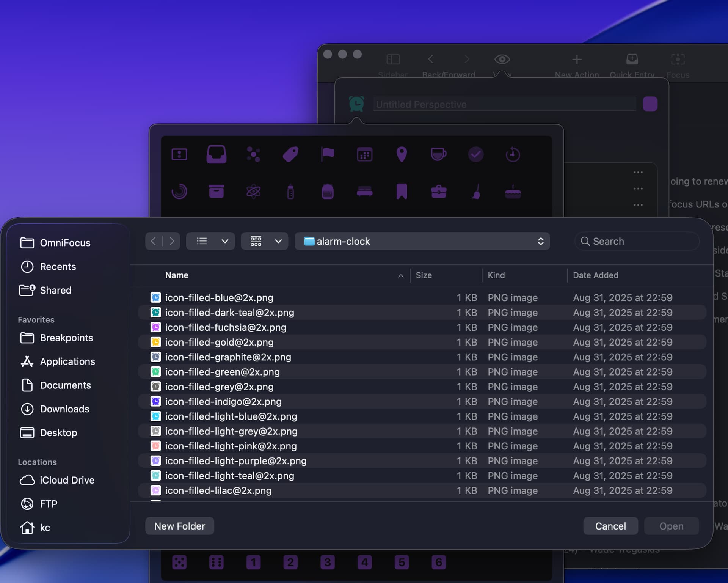Image resolution: width=728 pixels, height=583 pixels.
Task: Pick the bookmark perspective icon
Action: 402,192
